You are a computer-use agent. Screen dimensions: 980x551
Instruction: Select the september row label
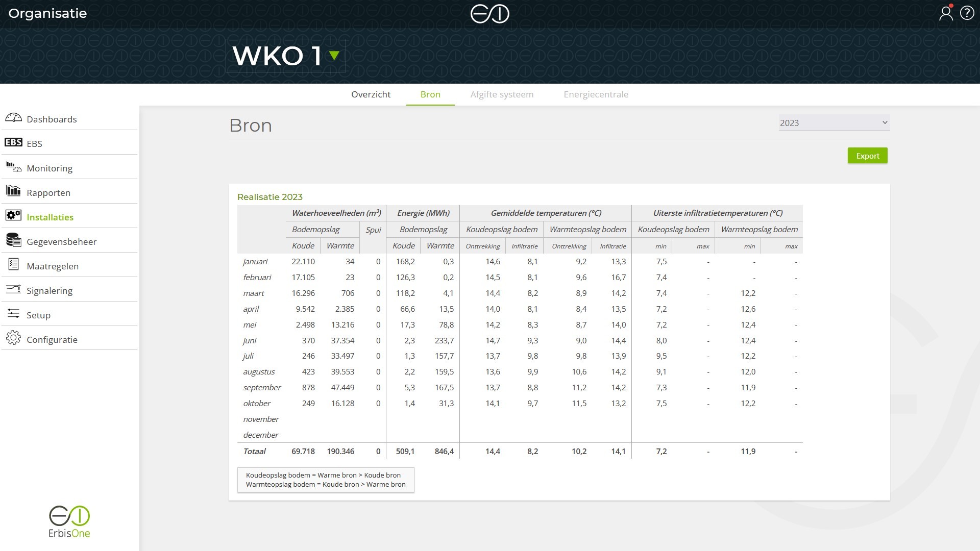click(x=262, y=388)
